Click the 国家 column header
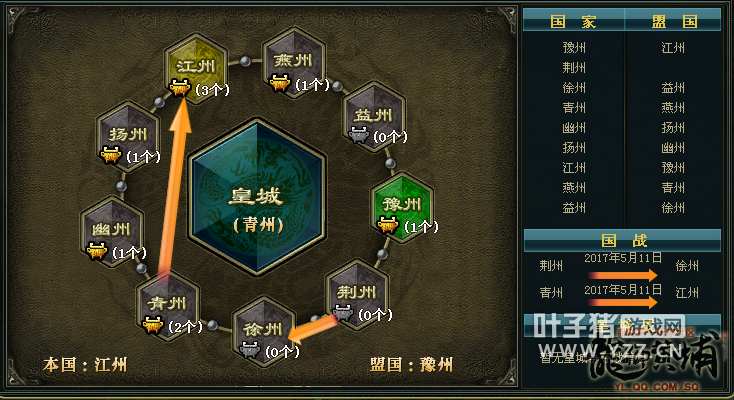Image resolution: width=734 pixels, height=400 pixels. (x=573, y=22)
